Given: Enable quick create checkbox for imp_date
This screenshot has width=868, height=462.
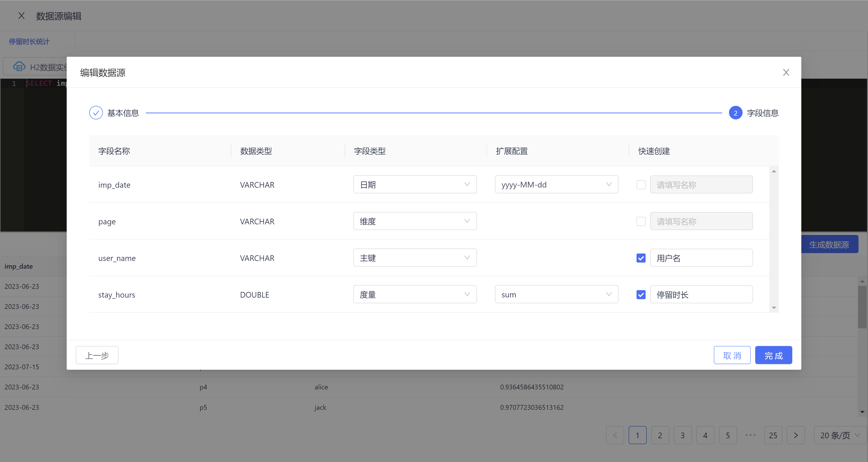Looking at the screenshot, I should [641, 185].
